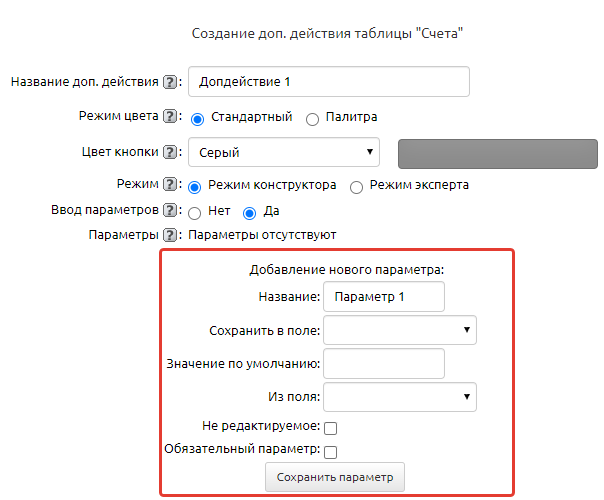
Task: Enable the Обязательный параметр checkbox
Action: click(x=330, y=452)
